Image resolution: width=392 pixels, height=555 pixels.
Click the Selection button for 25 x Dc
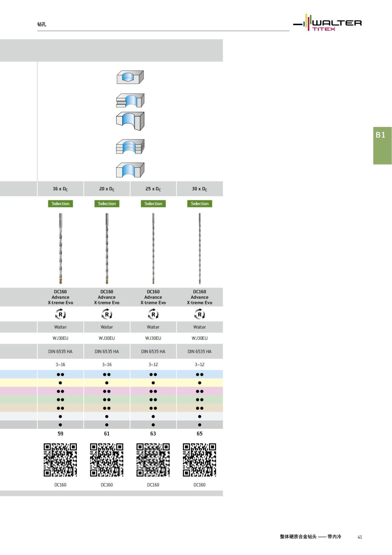point(153,203)
